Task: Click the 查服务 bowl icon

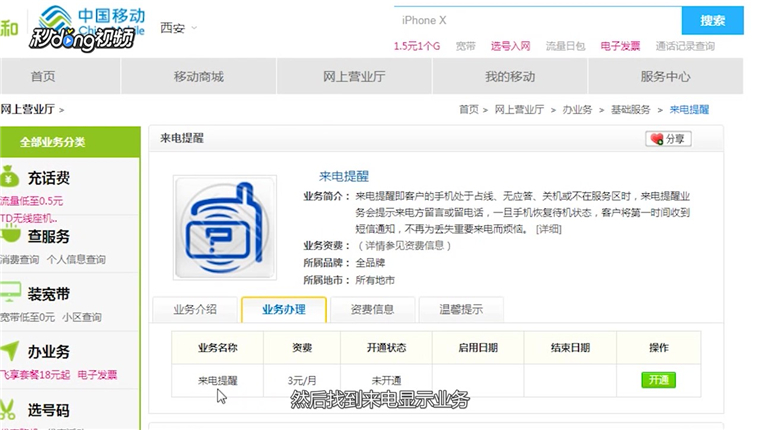Action: click(10, 235)
